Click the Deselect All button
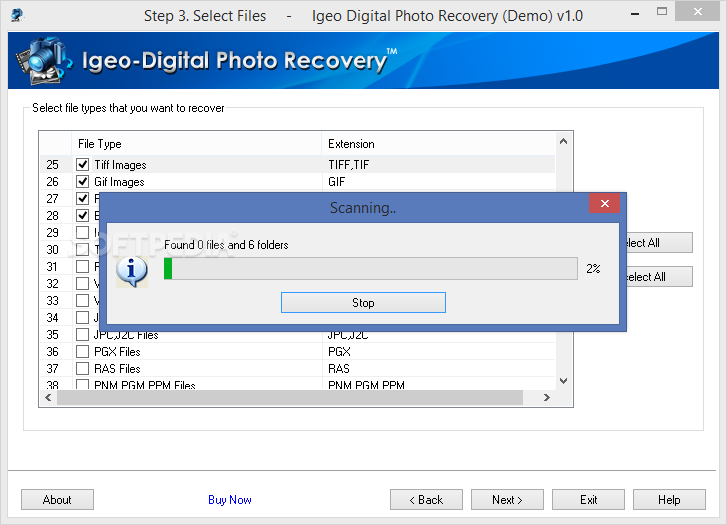Image resolution: width=727 pixels, height=525 pixels. coord(659,276)
